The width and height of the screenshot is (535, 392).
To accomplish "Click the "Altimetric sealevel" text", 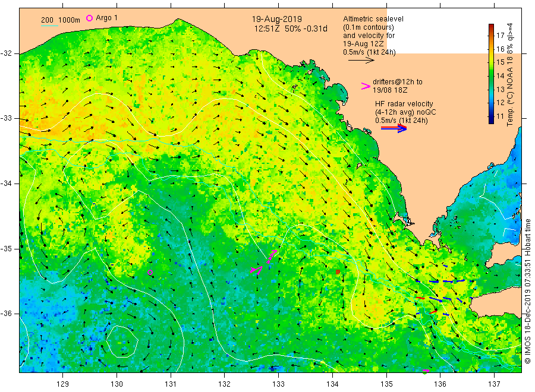I will (373, 19).
